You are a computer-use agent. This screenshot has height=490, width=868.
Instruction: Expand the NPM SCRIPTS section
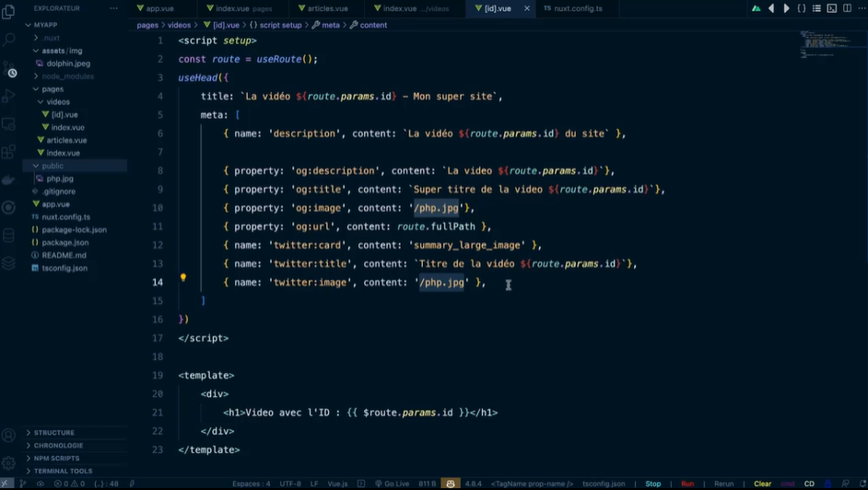click(56, 458)
